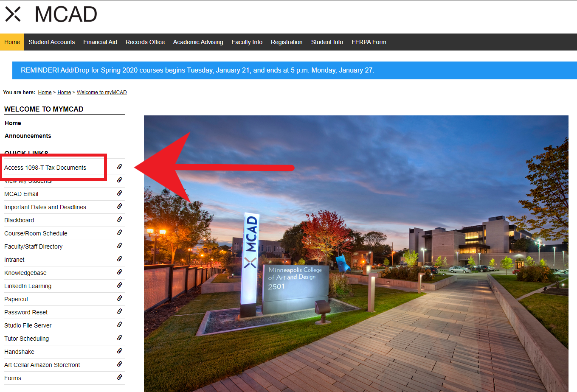The height and width of the screenshot is (392, 577).
Task: Click the link icon on the Handshake row
Action: [x=120, y=351]
